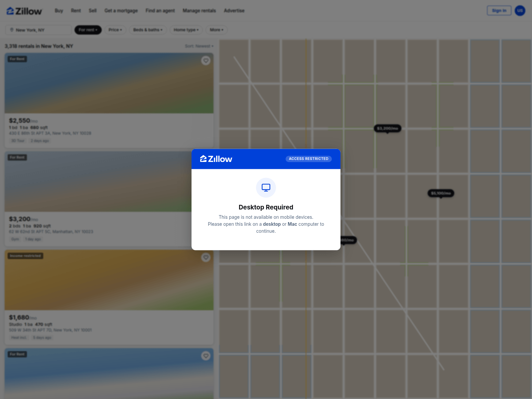The height and width of the screenshot is (399, 532).
Task: Select the $5,100/mo map price marker
Action: tap(441, 193)
